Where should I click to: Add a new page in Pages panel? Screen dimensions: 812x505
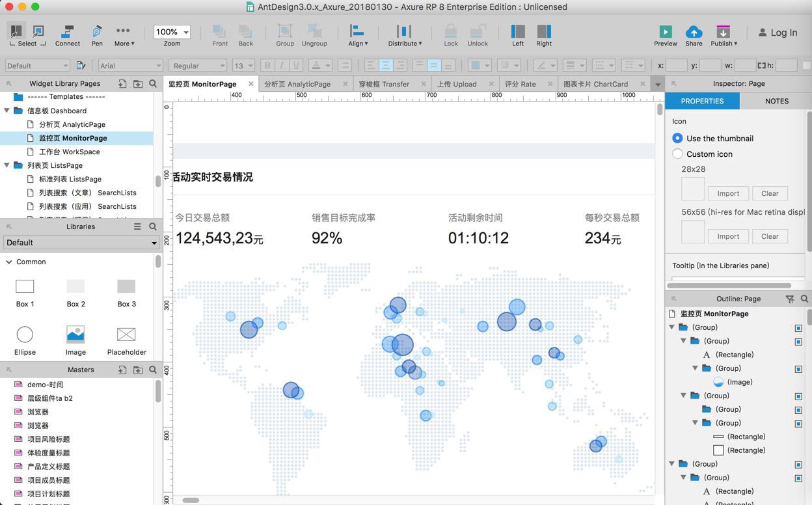click(x=122, y=83)
